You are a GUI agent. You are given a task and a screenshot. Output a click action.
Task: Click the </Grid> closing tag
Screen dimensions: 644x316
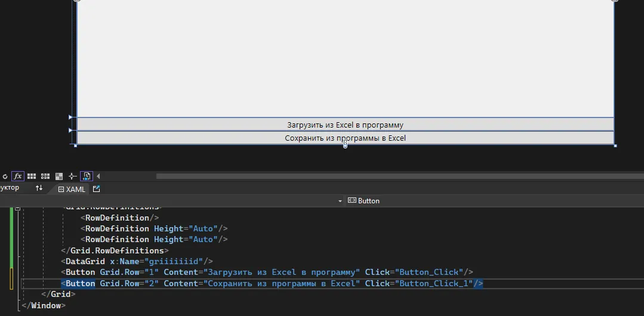(x=58, y=294)
